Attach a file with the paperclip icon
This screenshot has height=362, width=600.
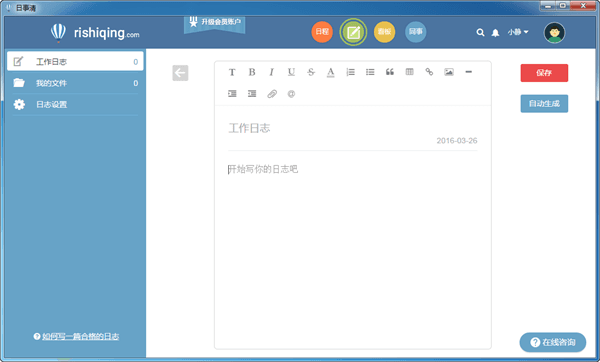tap(272, 94)
